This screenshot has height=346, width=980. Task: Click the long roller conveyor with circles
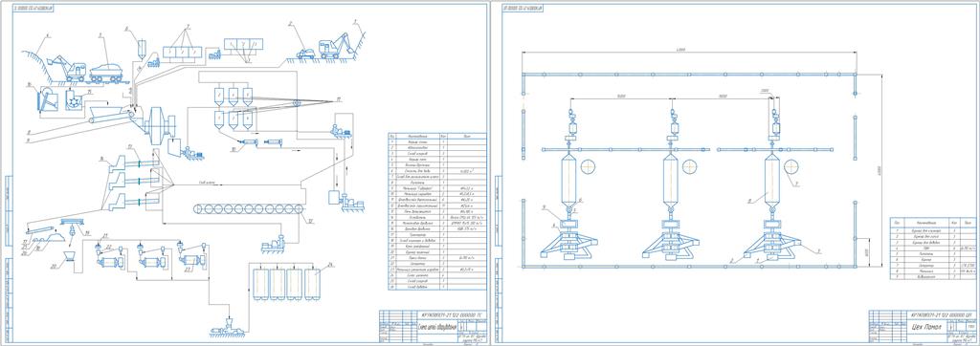[249, 210]
